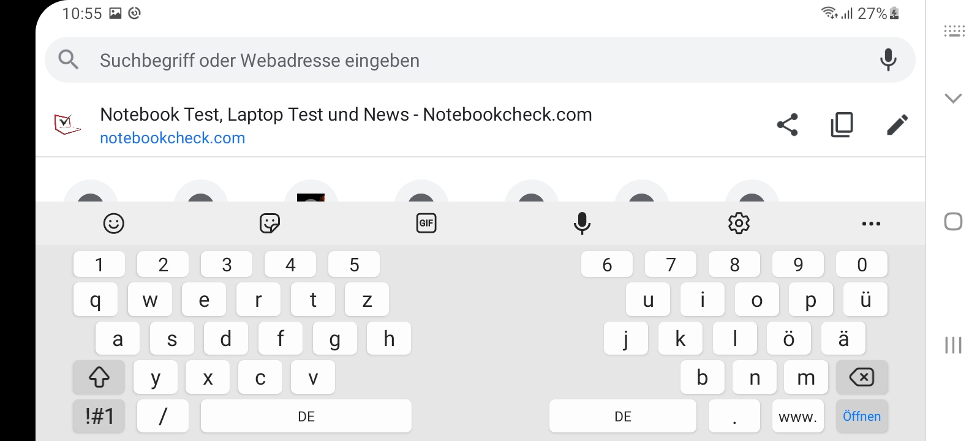Tap the voice search microphone in address bar

(x=888, y=59)
